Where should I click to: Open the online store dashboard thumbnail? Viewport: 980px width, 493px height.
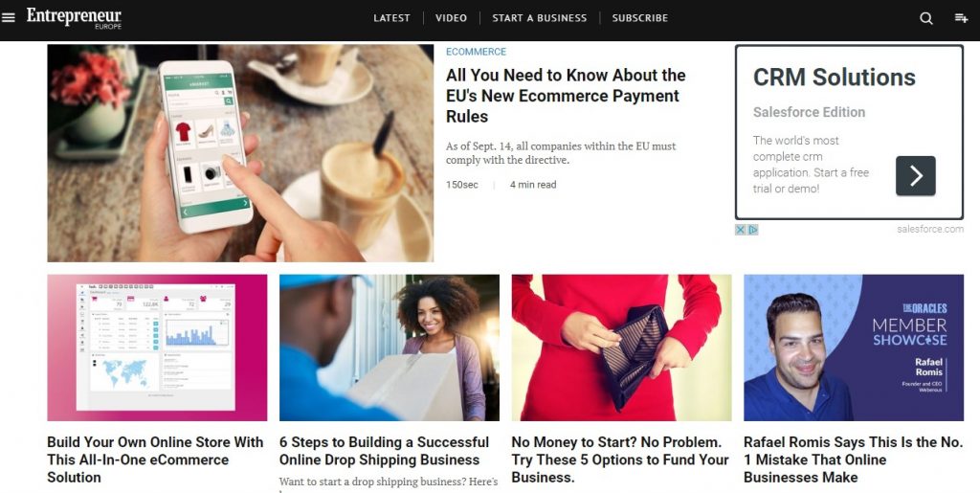click(x=157, y=347)
